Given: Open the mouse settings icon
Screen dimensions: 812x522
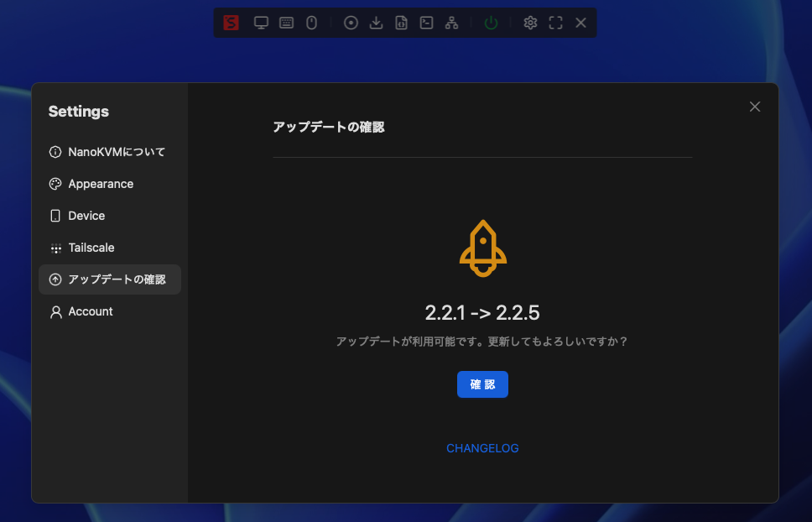Looking at the screenshot, I should (311, 23).
